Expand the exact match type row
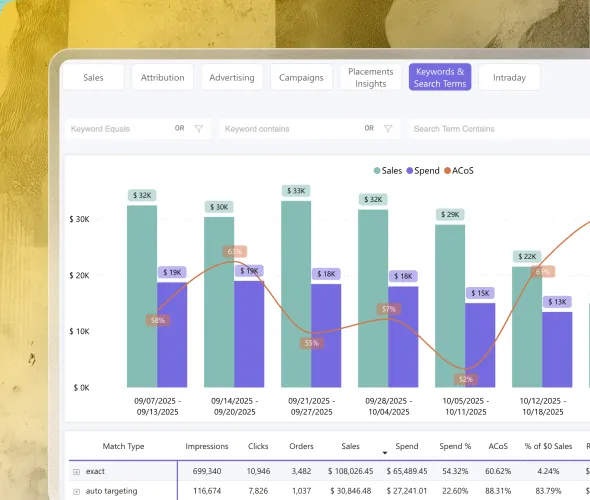The width and height of the screenshot is (590, 500). tap(76, 472)
